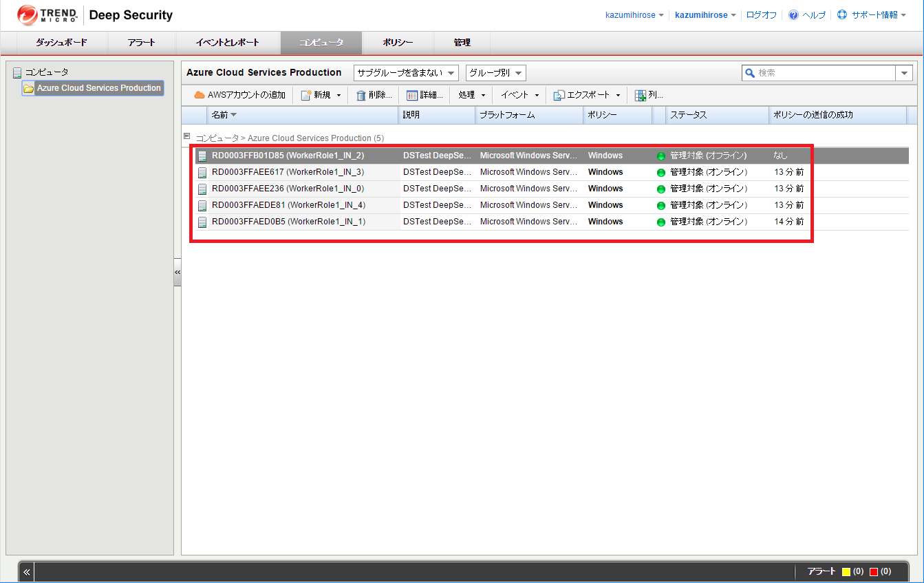Sort by the ステータス column header

coord(717,115)
